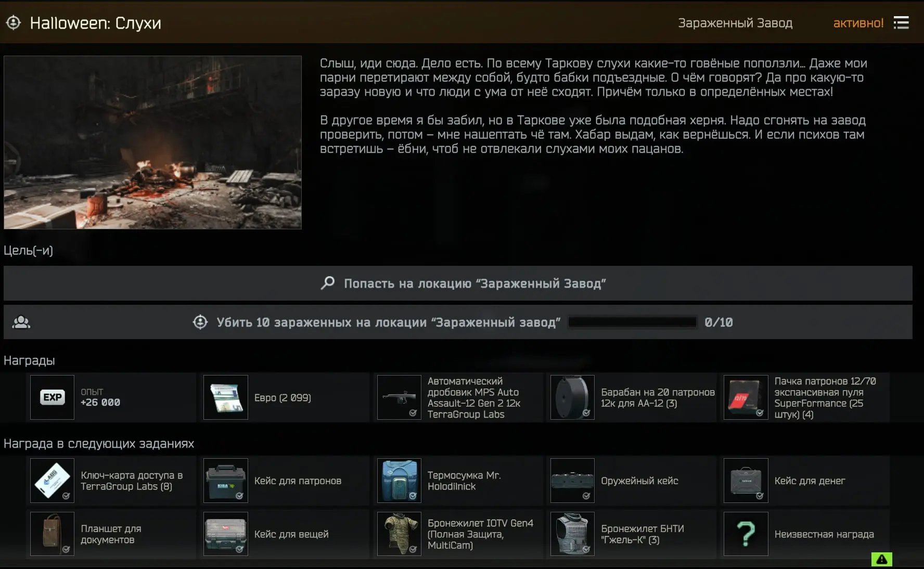The image size is (924, 569).
Task: Click the green question mark unknown reward icon
Action: [x=746, y=534]
